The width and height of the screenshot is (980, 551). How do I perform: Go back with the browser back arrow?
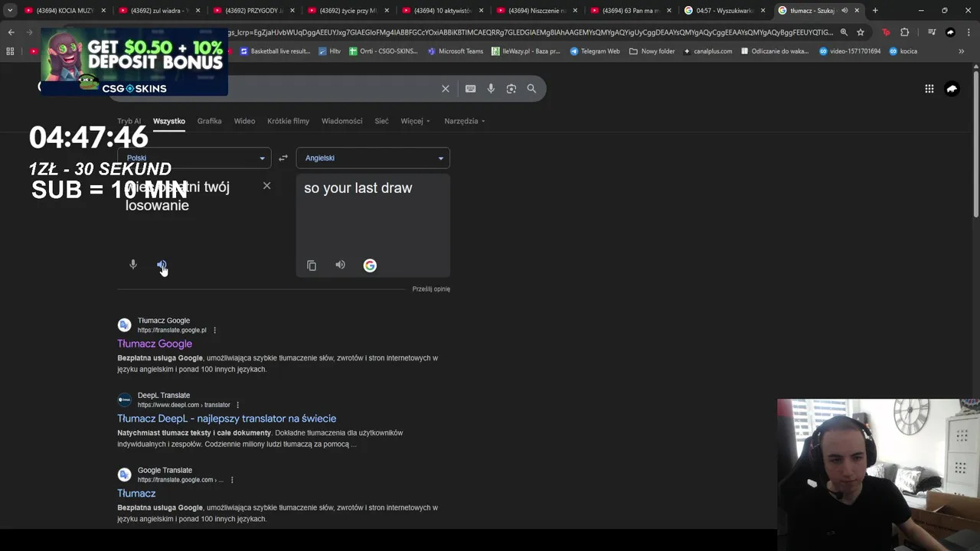pos(11,32)
